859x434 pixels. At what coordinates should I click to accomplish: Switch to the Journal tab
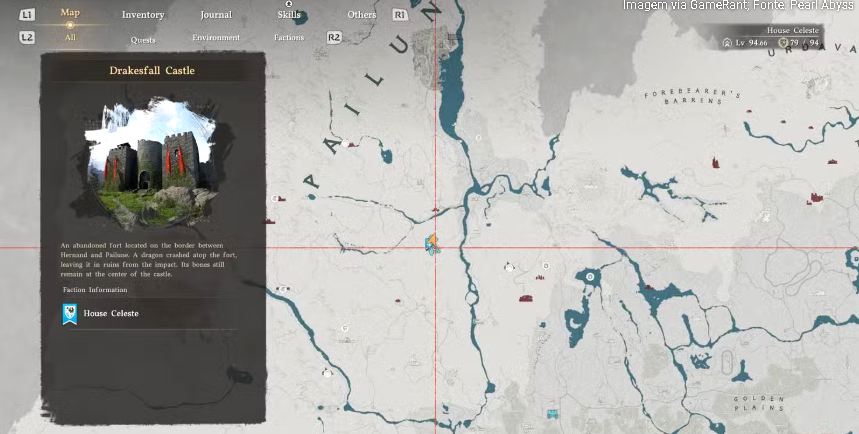(215, 15)
